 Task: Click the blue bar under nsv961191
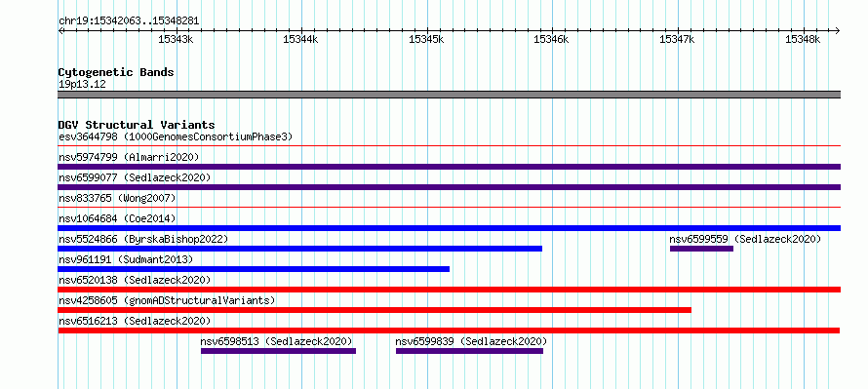254,269
